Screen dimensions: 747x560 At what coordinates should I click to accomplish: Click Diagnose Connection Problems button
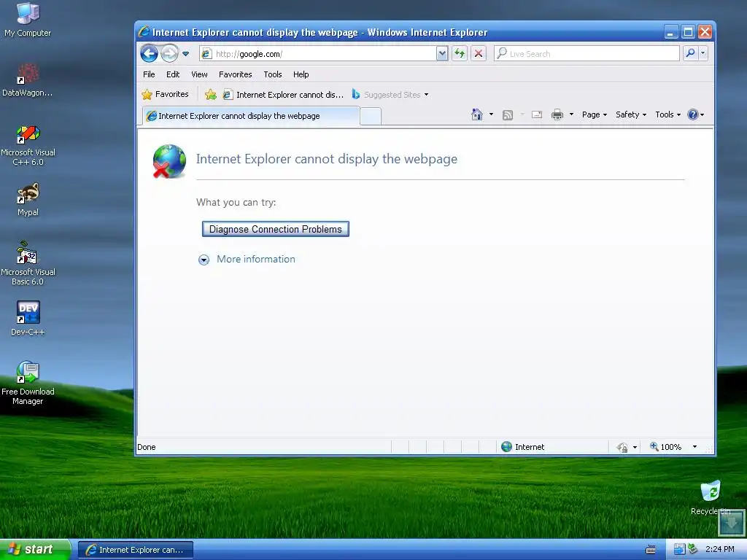pos(275,229)
